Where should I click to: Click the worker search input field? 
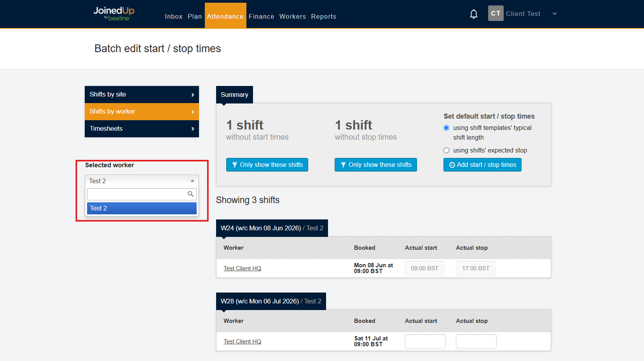(x=142, y=194)
